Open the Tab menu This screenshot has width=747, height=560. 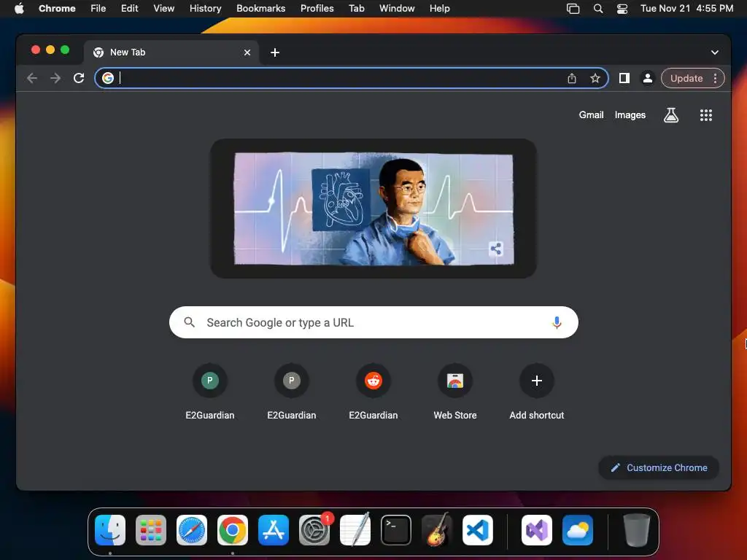click(356, 8)
